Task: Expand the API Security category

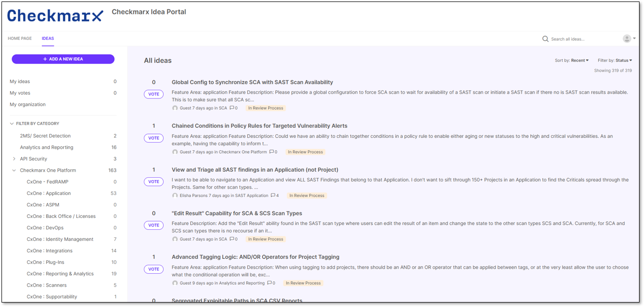Action: (x=14, y=159)
